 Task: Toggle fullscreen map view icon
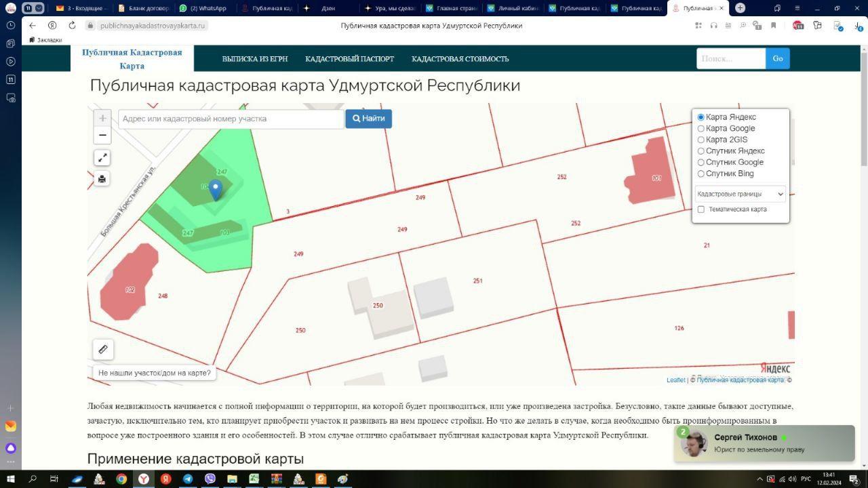[x=102, y=158]
